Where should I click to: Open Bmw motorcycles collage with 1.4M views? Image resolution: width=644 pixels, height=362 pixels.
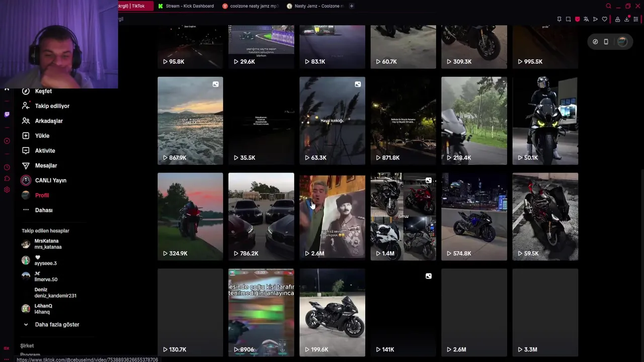pos(403,217)
